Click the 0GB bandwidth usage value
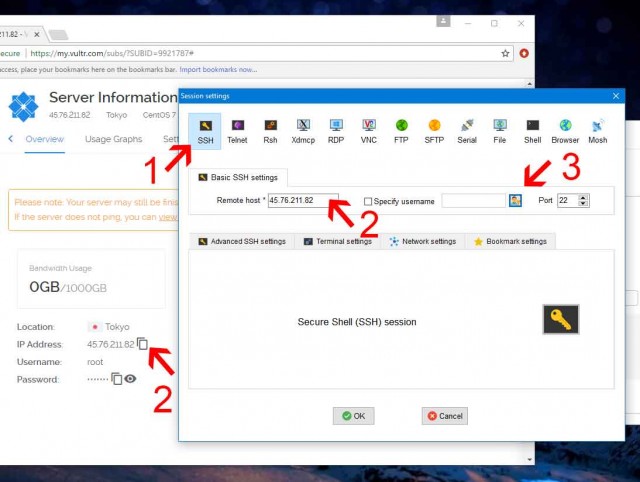This screenshot has height=482, width=640. pos(44,287)
